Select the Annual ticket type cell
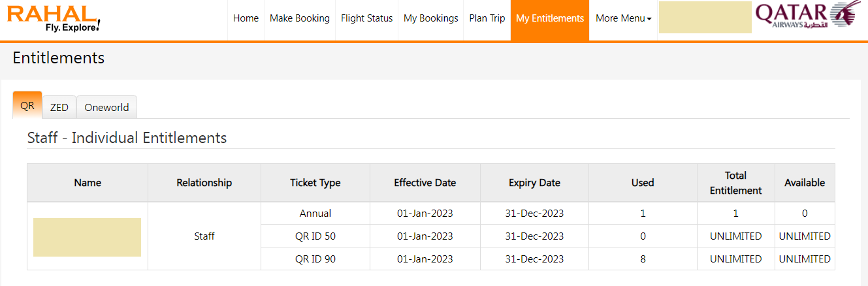This screenshot has width=868, height=286. [x=315, y=214]
